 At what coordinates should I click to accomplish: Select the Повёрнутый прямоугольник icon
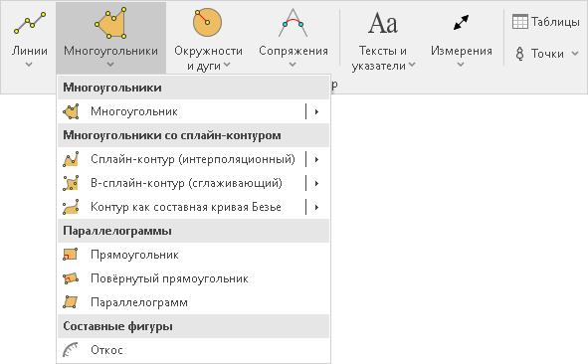[x=71, y=278]
